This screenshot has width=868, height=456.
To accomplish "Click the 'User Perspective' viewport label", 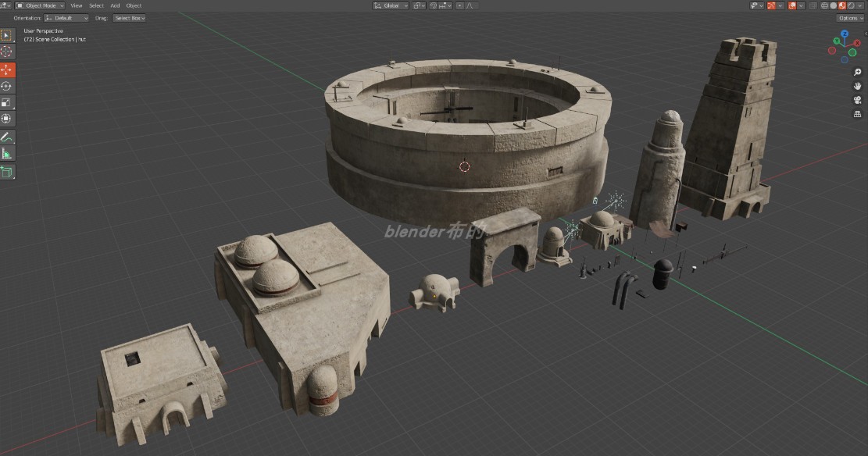I will click(x=43, y=31).
